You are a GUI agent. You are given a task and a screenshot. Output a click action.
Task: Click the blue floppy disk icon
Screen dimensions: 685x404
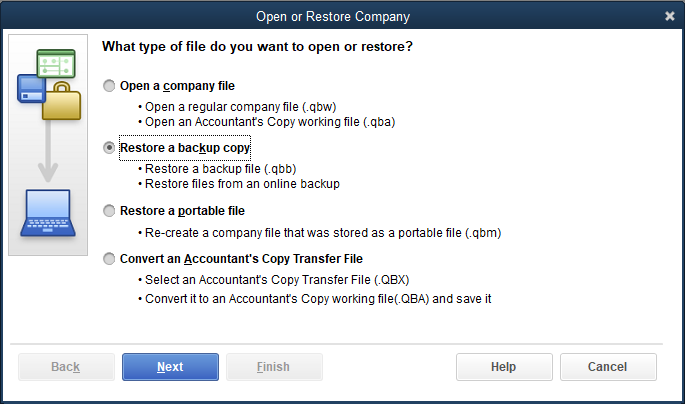[31, 89]
